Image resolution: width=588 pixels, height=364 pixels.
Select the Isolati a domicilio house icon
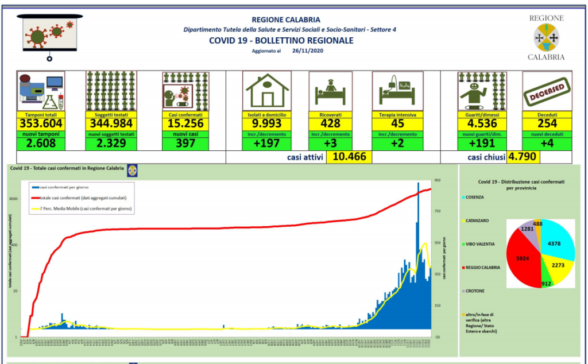point(267,91)
